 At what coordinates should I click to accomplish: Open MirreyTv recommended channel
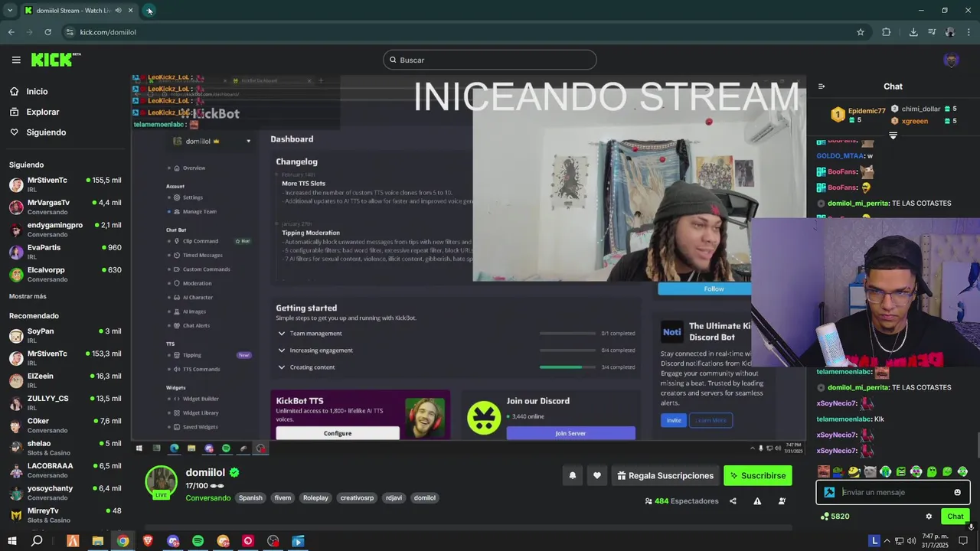tap(65, 515)
